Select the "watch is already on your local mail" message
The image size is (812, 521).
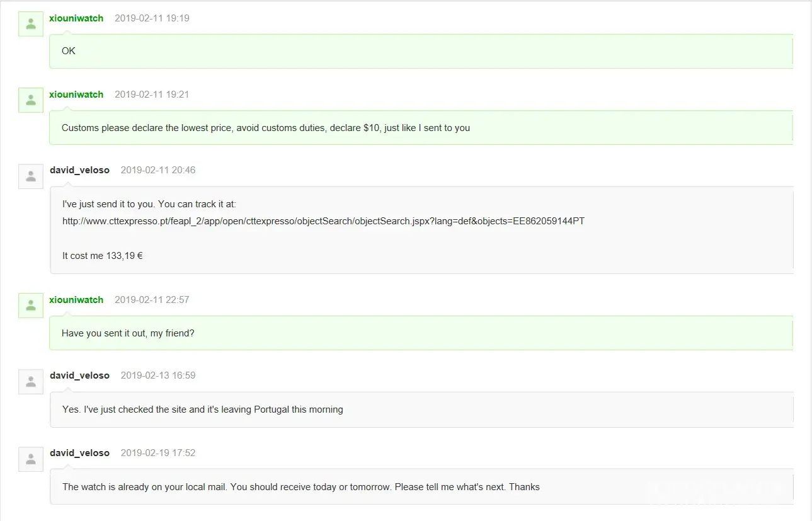pyautogui.click(x=300, y=487)
